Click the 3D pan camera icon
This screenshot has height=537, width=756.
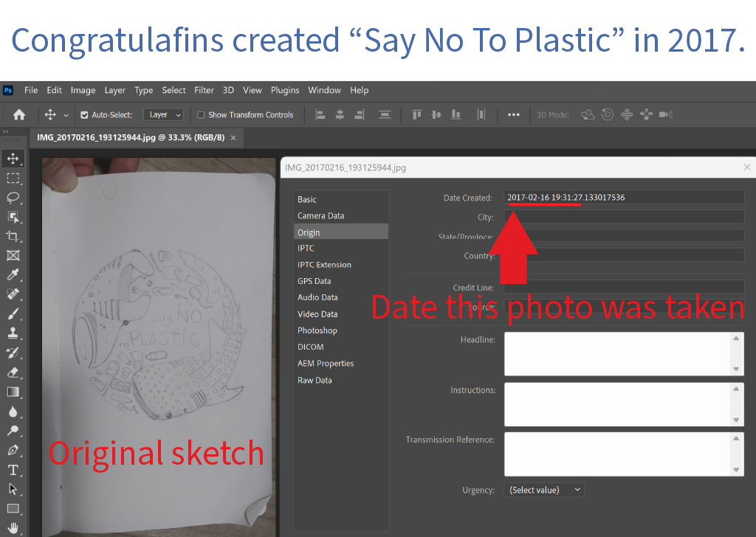click(x=627, y=114)
